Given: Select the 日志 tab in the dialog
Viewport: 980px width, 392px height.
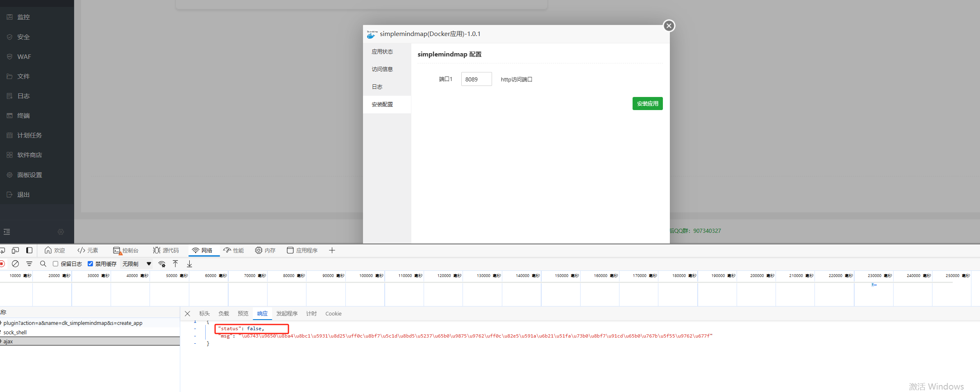Looking at the screenshot, I should [387, 87].
